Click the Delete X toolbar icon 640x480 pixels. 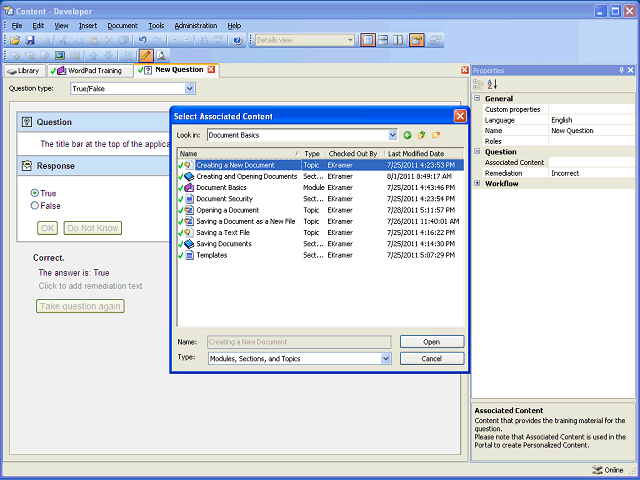click(x=109, y=40)
